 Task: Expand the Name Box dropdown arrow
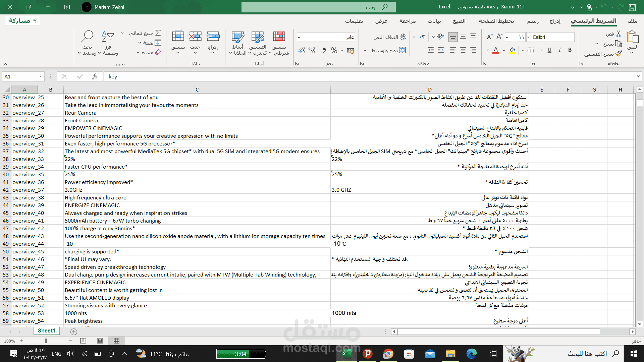point(40,77)
